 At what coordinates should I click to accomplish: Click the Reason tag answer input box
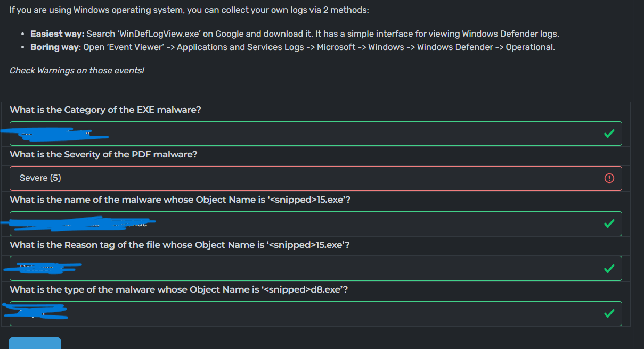pos(320,268)
